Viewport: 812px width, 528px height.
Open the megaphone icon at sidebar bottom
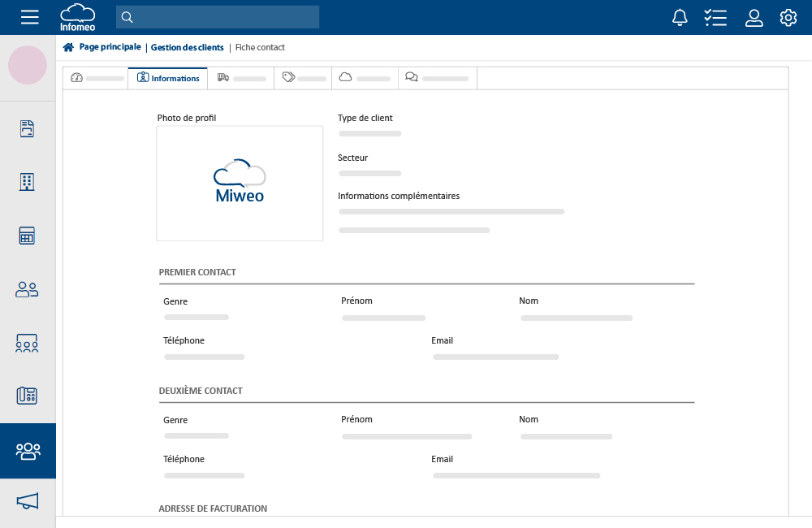click(x=27, y=501)
